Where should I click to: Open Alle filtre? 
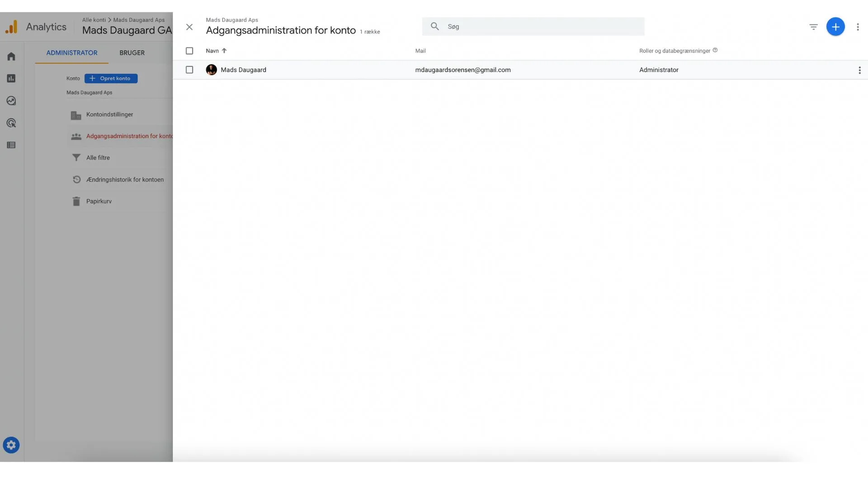[98, 158]
